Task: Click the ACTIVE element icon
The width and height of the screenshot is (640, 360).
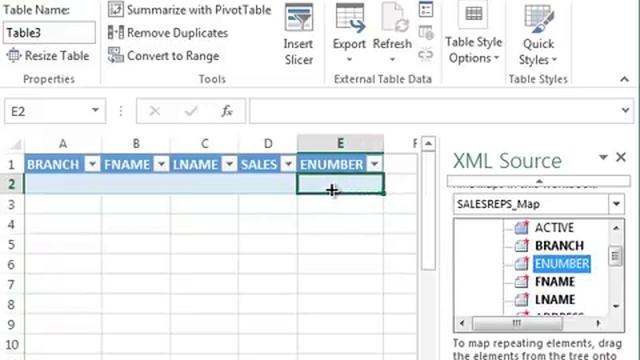Action: pyautogui.click(x=522, y=227)
